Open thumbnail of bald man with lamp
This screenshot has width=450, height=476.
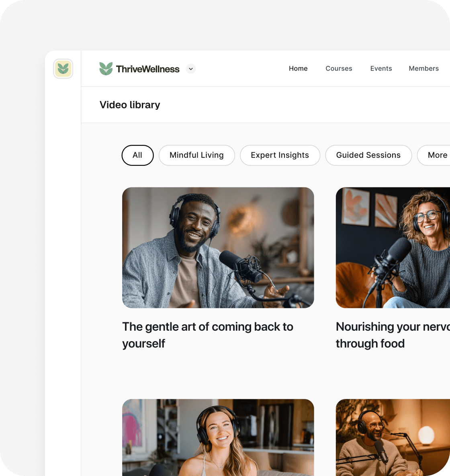393,437
